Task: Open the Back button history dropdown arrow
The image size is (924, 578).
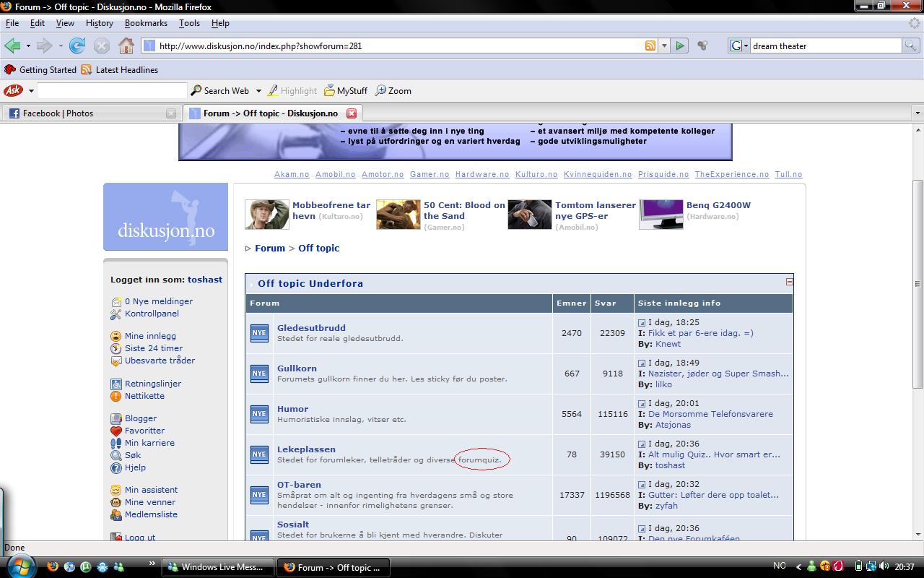Action: tap(28, 46)
